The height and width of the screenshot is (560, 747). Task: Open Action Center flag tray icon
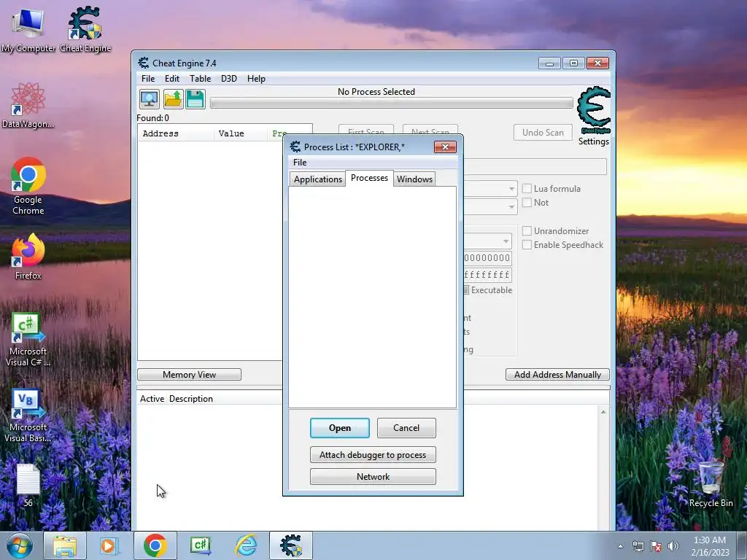click(656, 546)
